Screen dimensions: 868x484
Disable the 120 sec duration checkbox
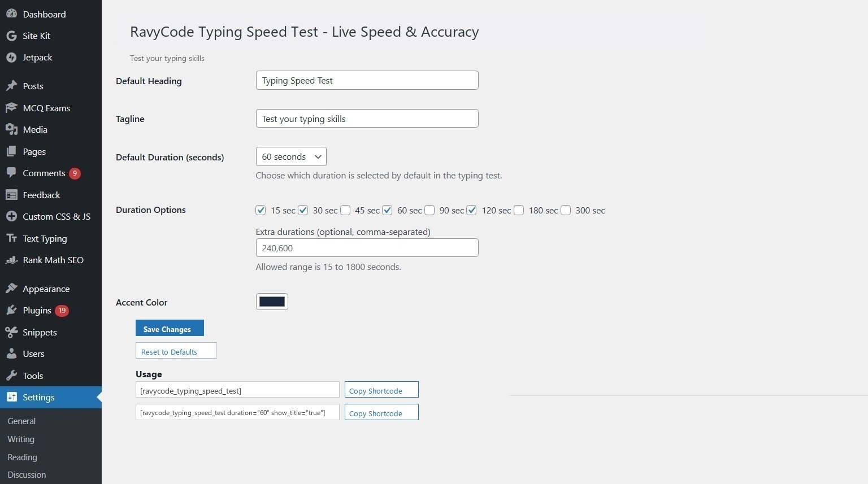(x=471, y=210)
